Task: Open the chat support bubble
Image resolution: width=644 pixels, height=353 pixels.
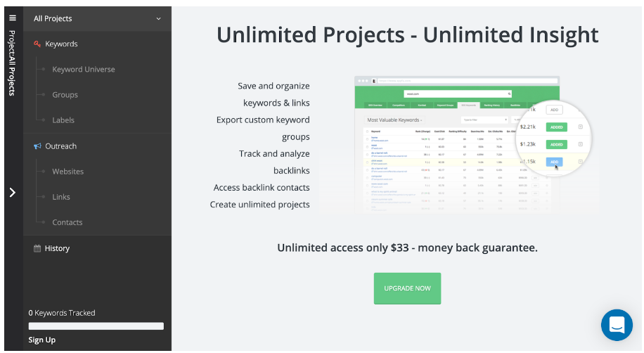Action: [x=617, y=325]
